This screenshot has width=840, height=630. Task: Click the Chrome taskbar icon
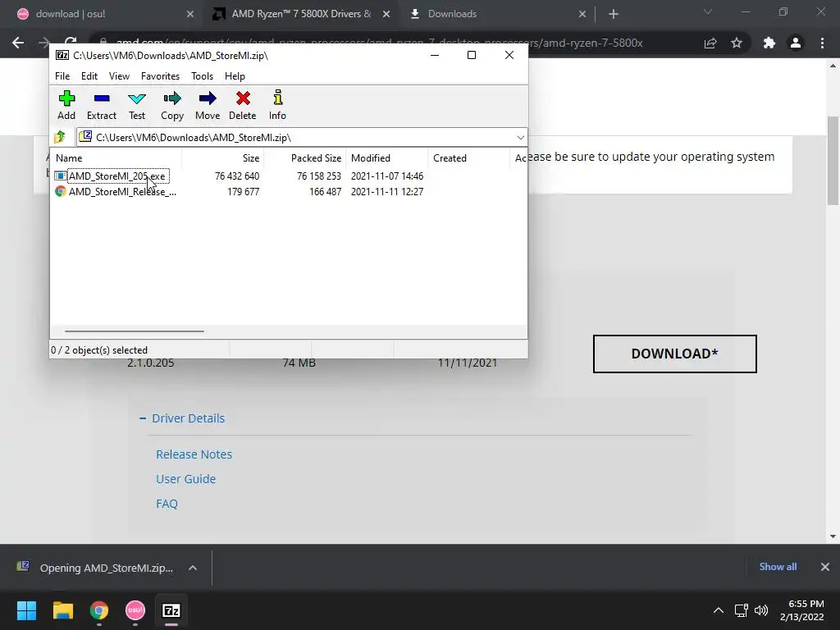coord(99,610)
